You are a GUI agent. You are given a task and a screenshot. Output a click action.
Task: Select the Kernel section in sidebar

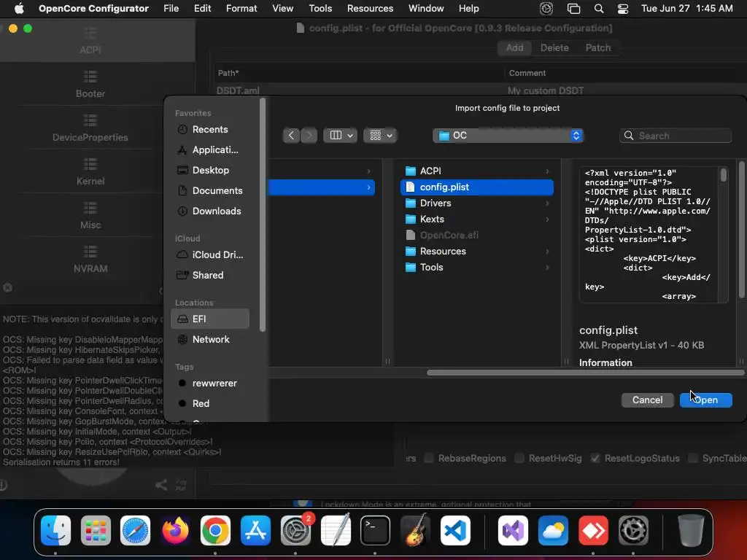pyautogui.click(x=90, y=172)
